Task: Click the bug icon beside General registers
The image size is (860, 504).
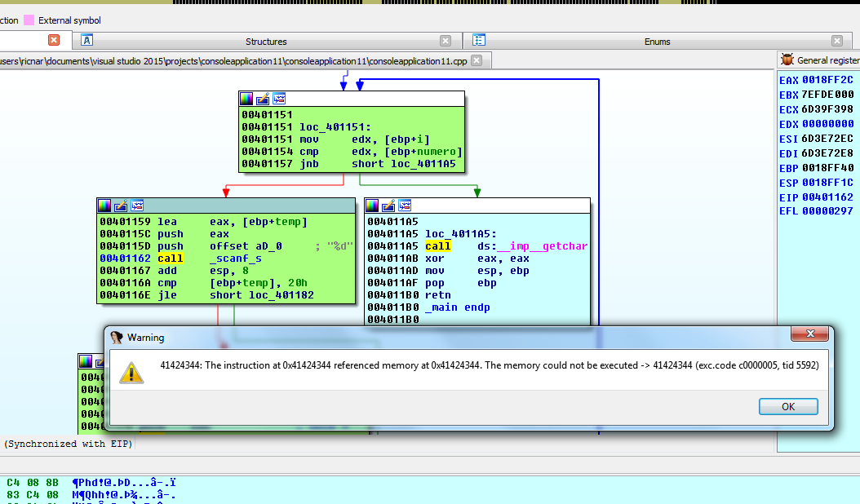Action: click(x=787, y=60)
